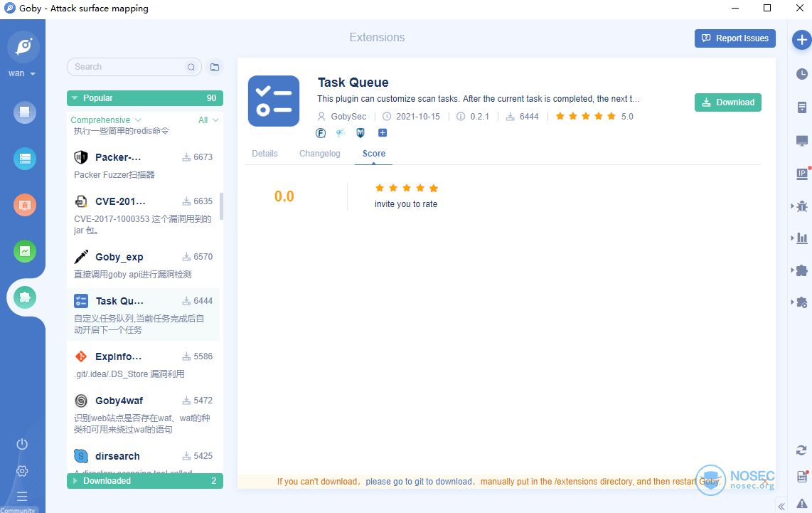Open the green report chart icon
The height and width of the screenshot is (513, 812).
[24, 251]
